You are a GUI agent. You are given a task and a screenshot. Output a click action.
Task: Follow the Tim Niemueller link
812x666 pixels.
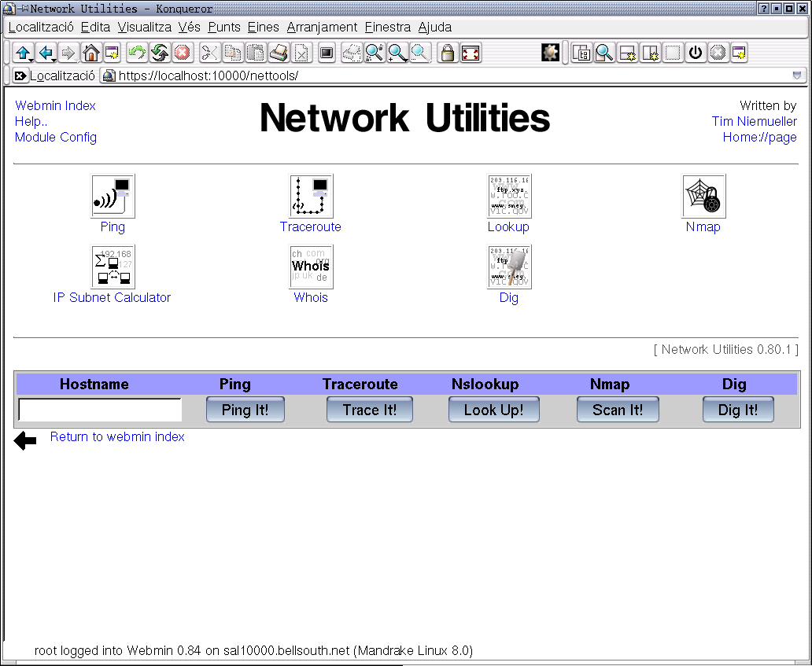754,122
